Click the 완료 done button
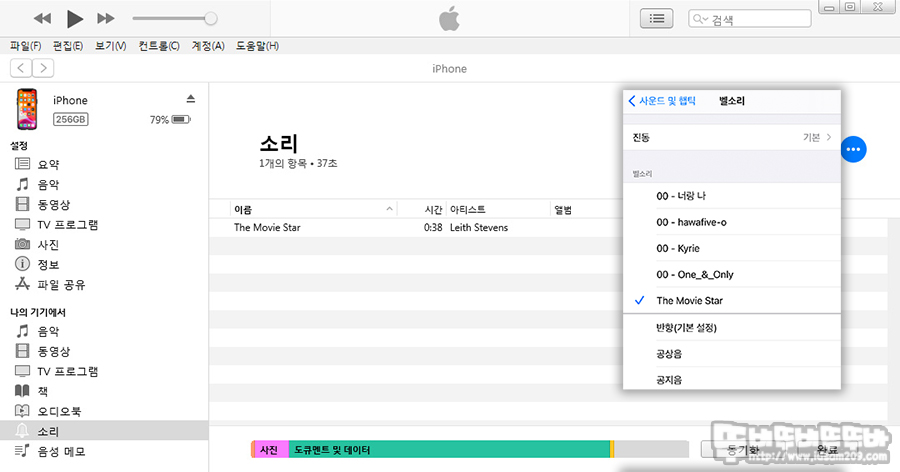 (828, 450)
